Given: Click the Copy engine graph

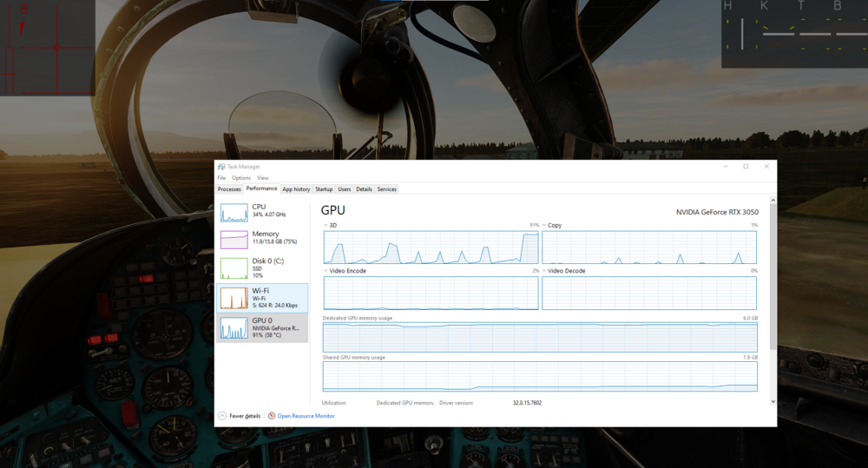Looking at the screenshot, I should pos(648,247).
